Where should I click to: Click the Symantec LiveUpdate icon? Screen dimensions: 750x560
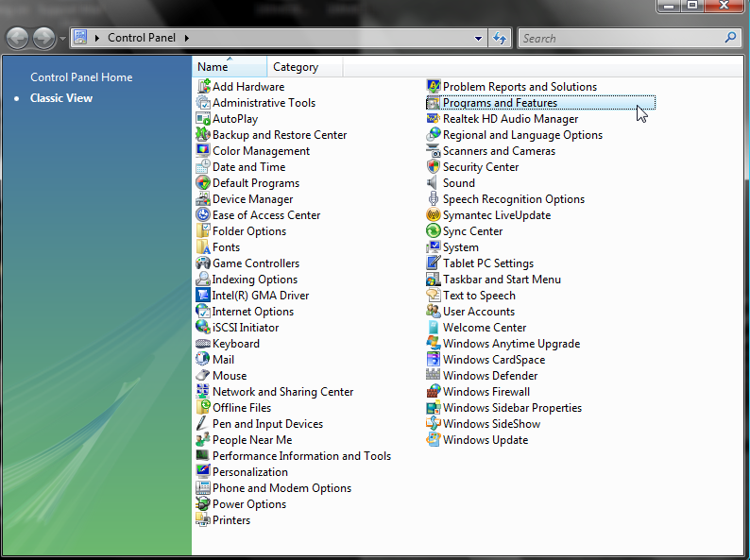click(434, 215)
